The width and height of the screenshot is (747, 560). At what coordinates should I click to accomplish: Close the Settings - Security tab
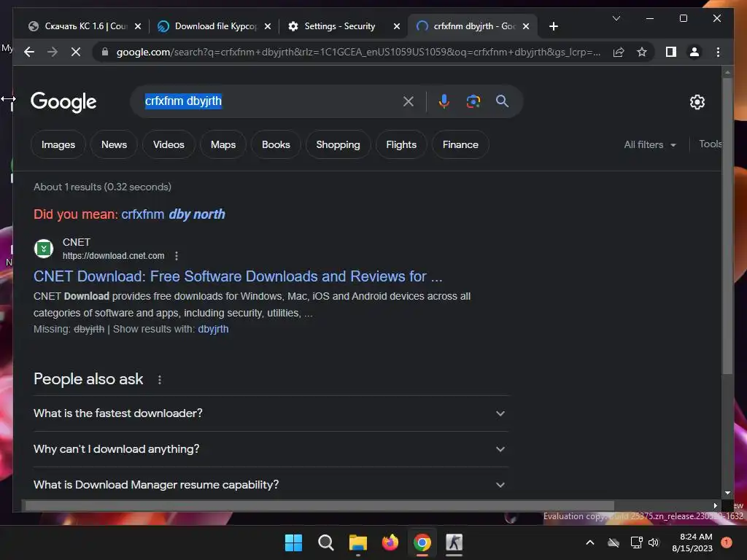[396, 26]
